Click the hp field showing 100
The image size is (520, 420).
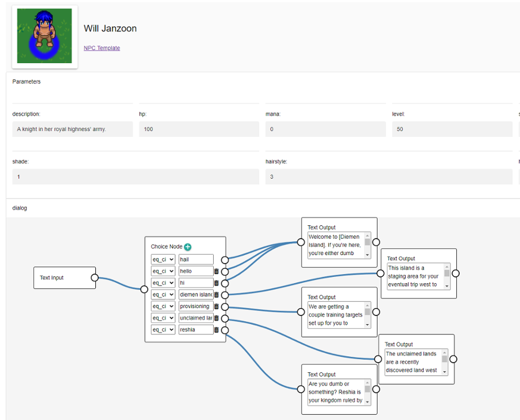199,129
